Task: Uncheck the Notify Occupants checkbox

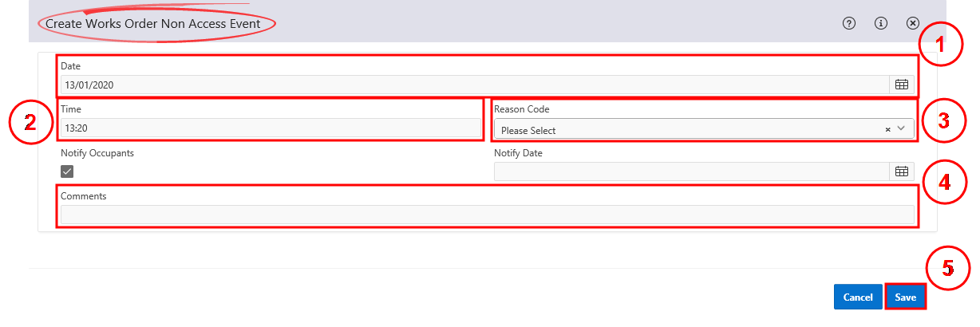Action: 68,171
